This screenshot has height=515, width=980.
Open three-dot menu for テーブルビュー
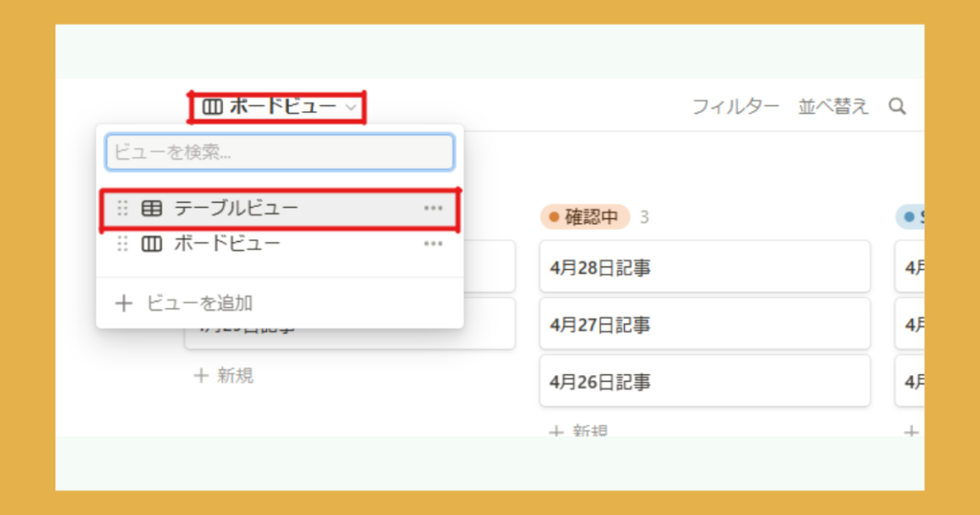coord(434,209)
